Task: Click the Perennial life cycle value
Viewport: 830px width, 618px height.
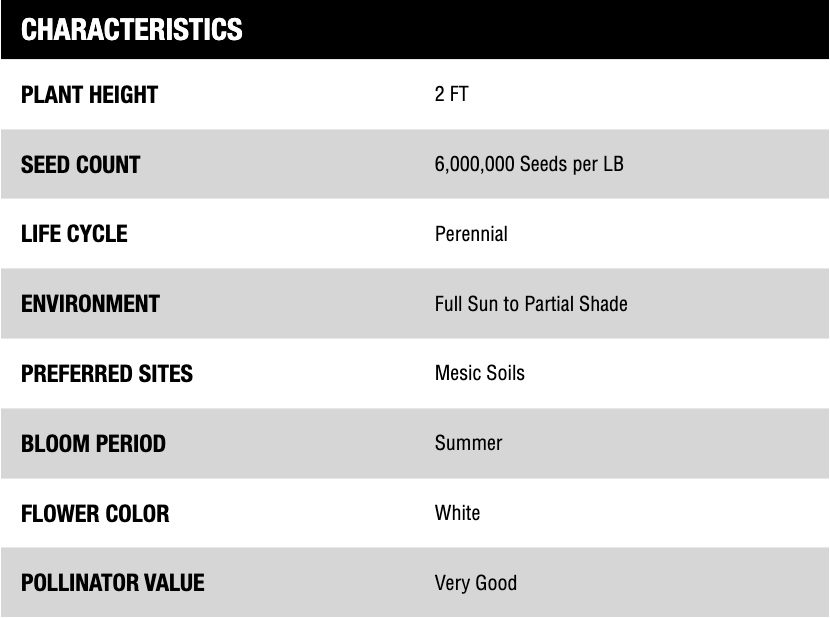Action: pyautogui.click(x=471, y=234)
